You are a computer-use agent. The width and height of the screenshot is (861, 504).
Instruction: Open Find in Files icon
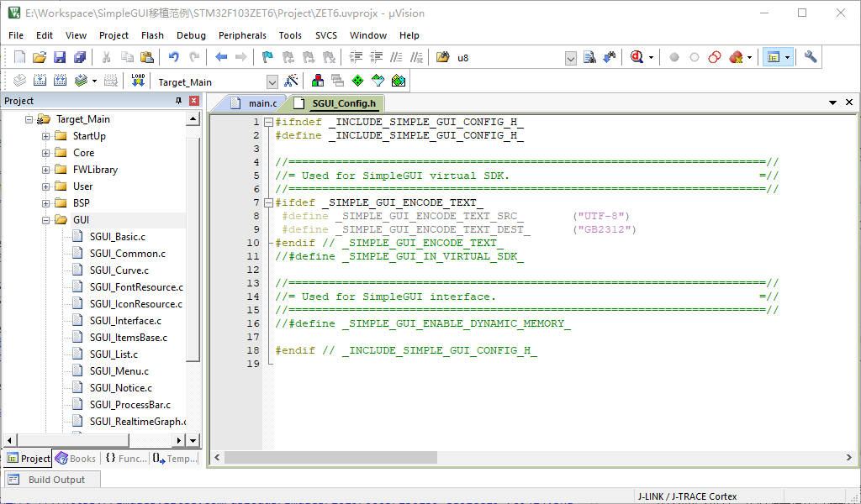click(442, 57)
